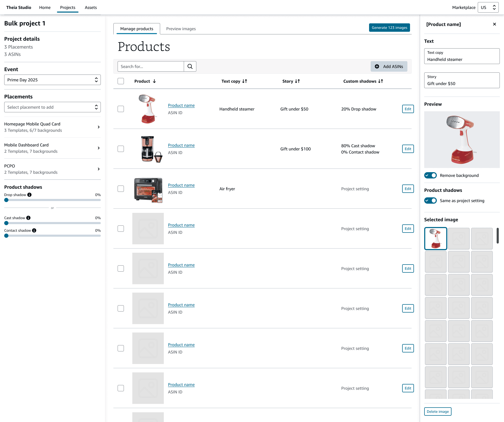Show Contact shadow info tooltip icon
The height and width of the screenshot is (422, 504).
[x=34, y=230]
